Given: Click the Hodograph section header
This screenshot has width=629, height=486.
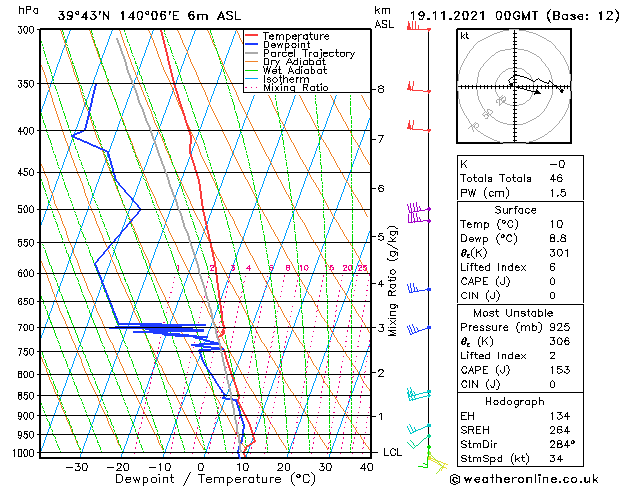Looking at the screenshot, I should (x=515, y=401).
